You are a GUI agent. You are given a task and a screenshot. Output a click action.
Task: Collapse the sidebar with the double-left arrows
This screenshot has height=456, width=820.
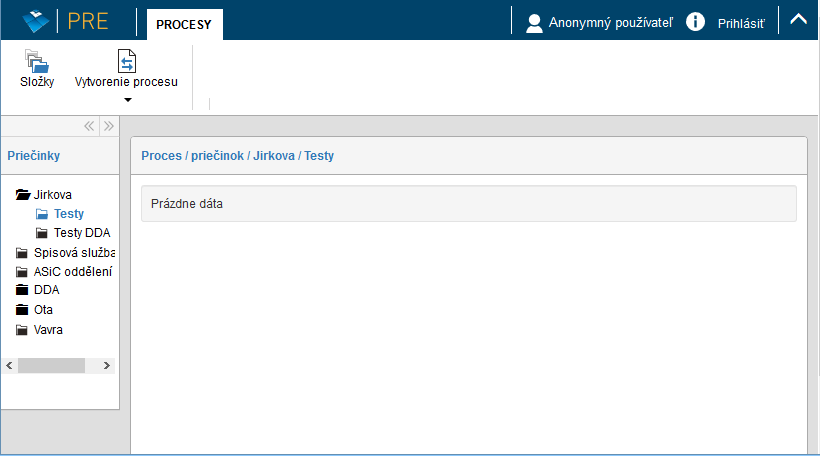click(x=89, y=126)
